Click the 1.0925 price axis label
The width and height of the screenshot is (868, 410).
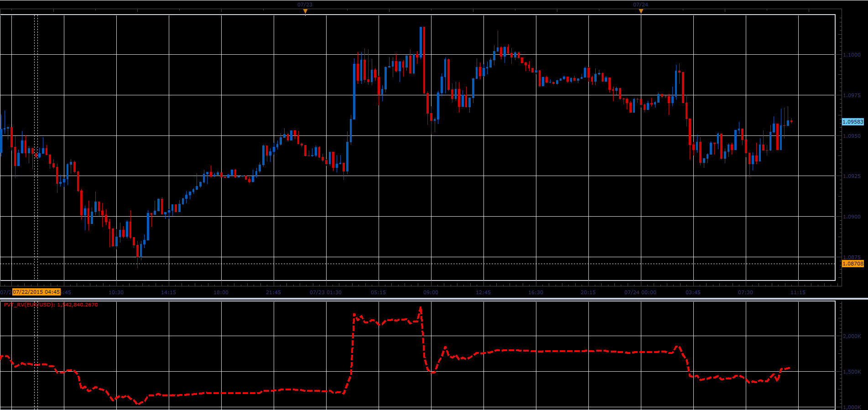coord(852,176)
